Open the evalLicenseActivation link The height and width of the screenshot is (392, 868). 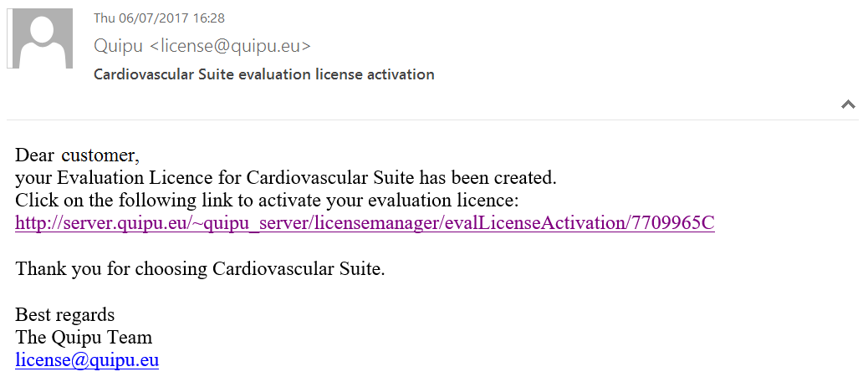tap(365, 223)
